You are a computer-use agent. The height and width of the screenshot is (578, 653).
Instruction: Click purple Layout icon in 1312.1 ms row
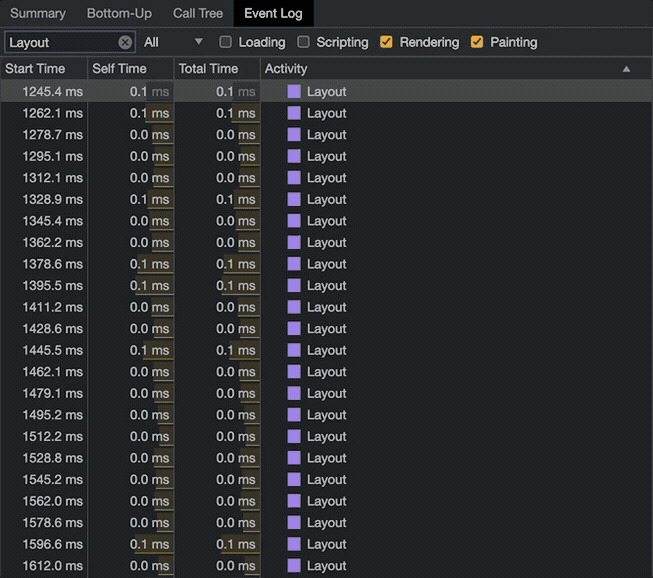(x=294, y=178)
